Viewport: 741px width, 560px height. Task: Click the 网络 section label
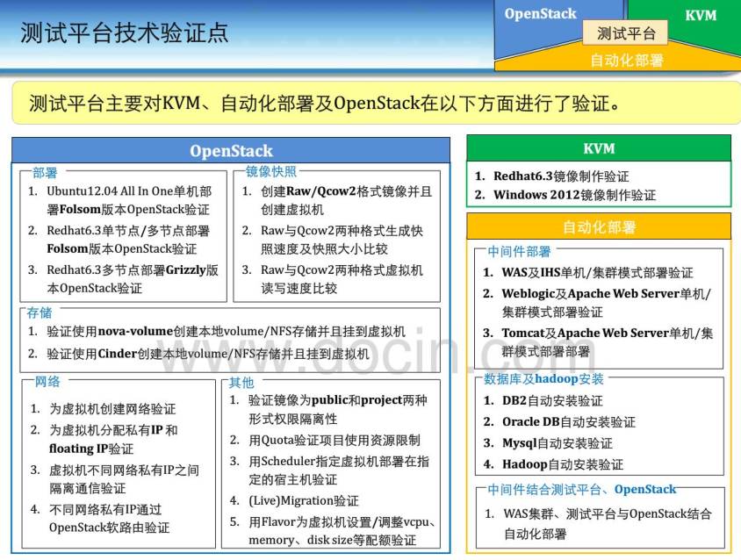pos(47,383)
